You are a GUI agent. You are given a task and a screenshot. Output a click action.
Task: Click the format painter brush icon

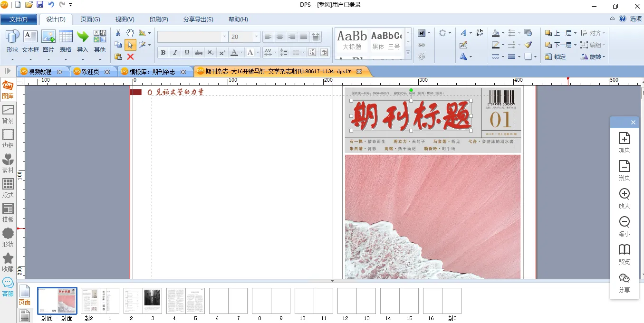click(528, 45)
